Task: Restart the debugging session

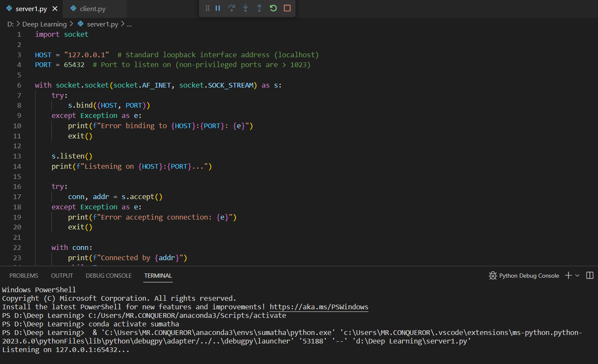Action: tap(273, 8)
